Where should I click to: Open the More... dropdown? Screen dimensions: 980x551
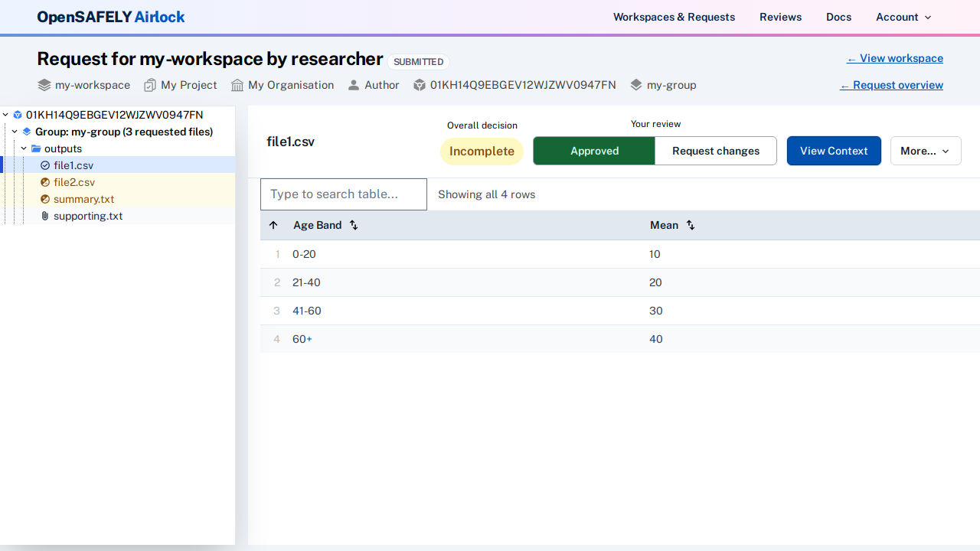[925, 151]
